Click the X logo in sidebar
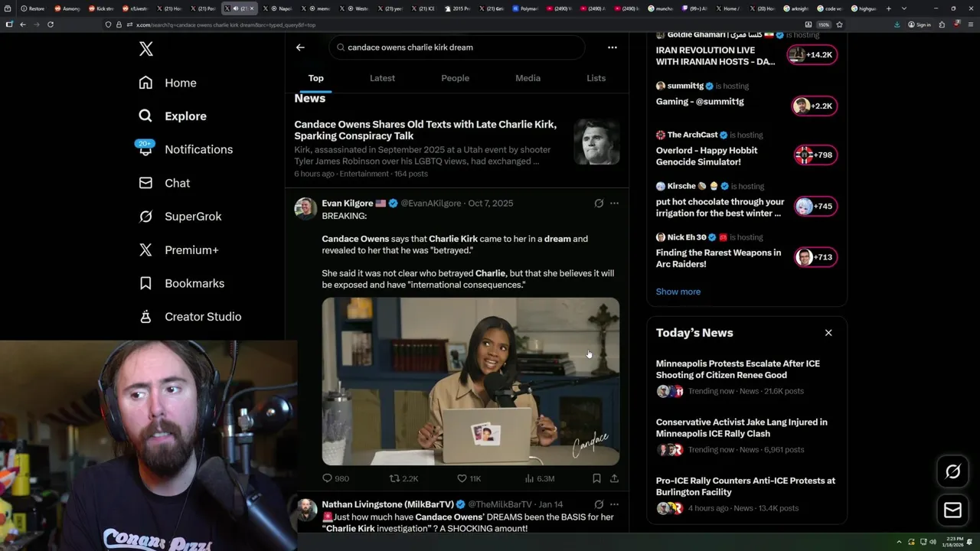 [146, 50]
